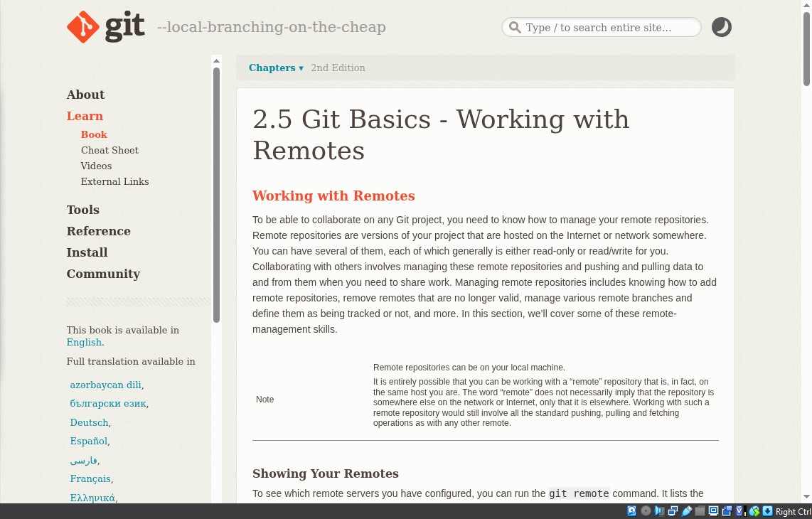Choose български език translation
Screen dimensions: 812x519
point(108,404)
